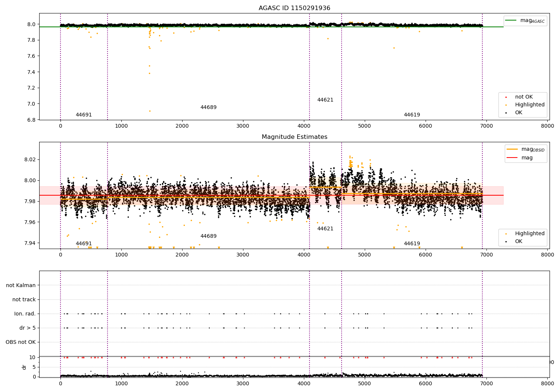560x392 pixels.
Task: Click the "not track" row label
Action: click(24, 299)
